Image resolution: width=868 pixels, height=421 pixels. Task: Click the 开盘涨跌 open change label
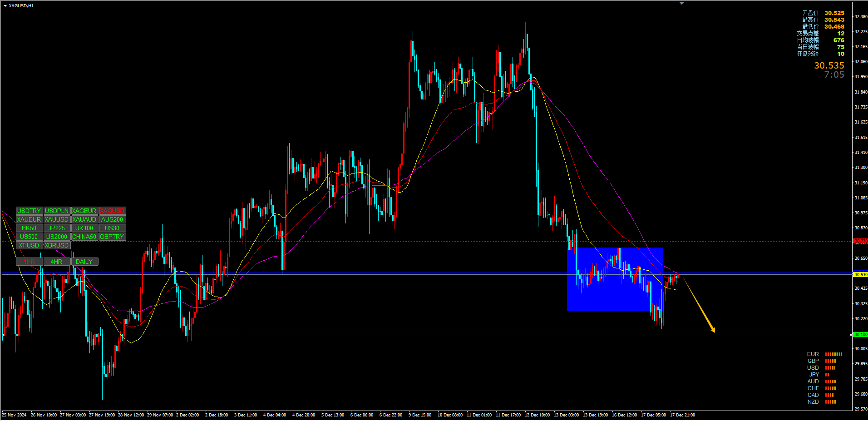coord(808,54)
